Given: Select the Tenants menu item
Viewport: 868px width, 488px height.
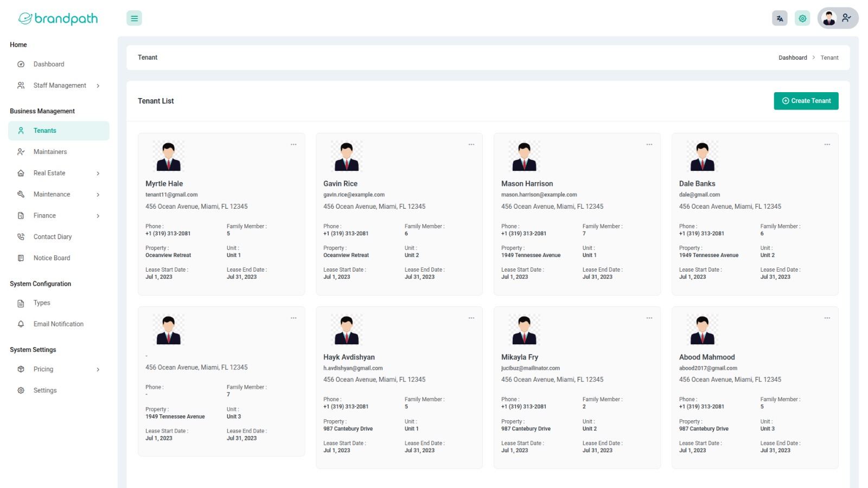Looking at the screenshot, I should (x=59, y=131).
